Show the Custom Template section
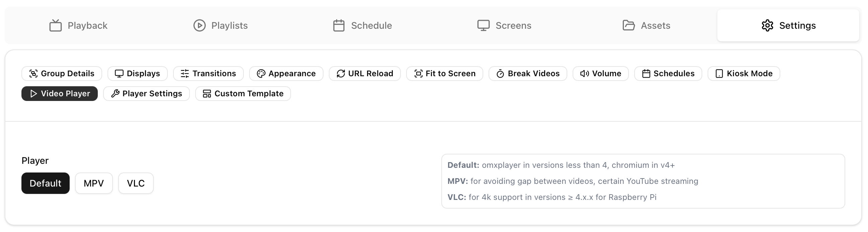 point(243,94)
